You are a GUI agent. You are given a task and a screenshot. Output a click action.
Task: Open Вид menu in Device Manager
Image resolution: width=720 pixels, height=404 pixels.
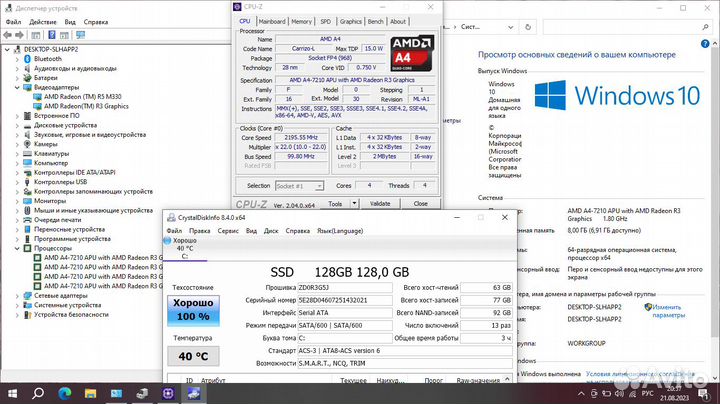70,22
